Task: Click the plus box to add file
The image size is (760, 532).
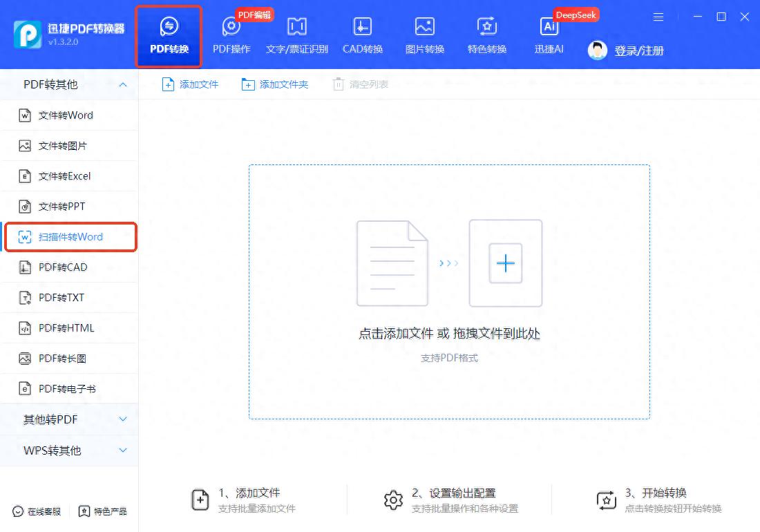Action: coord(506,263)
